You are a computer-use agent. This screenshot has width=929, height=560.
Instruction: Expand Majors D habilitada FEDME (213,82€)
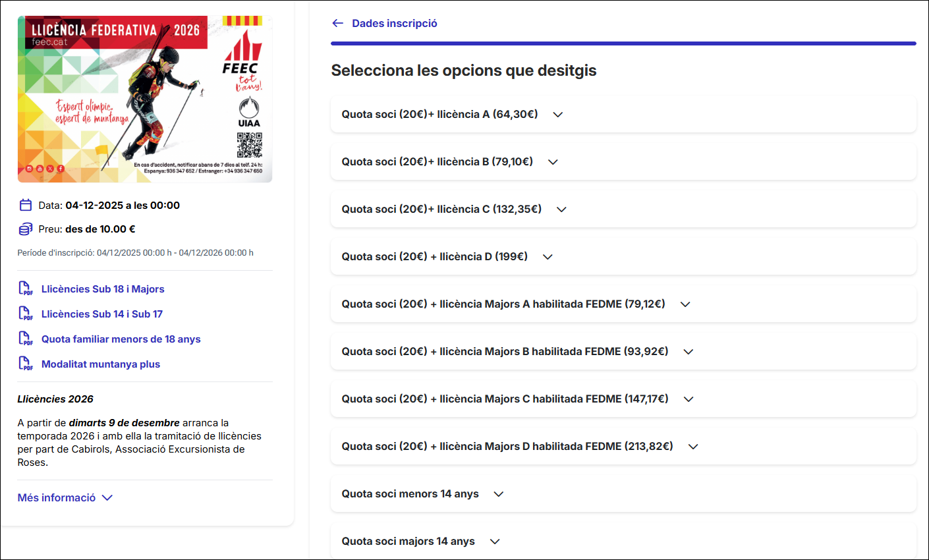[693, 447]
